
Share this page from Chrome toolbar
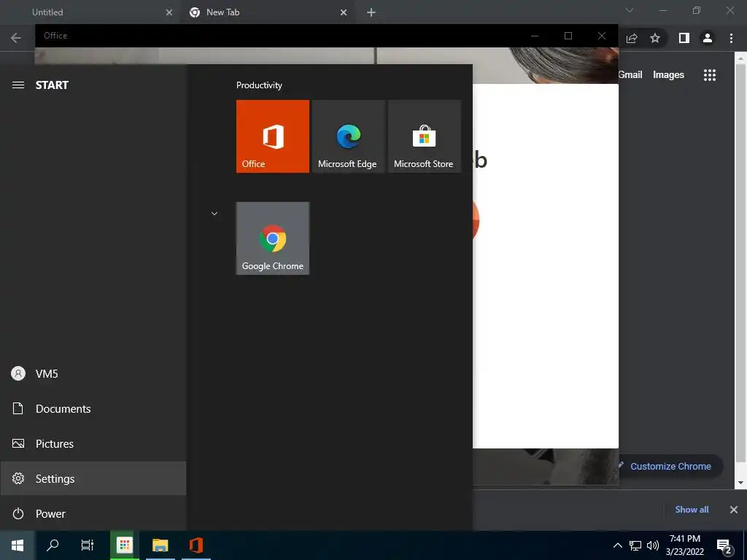point(632,38)
